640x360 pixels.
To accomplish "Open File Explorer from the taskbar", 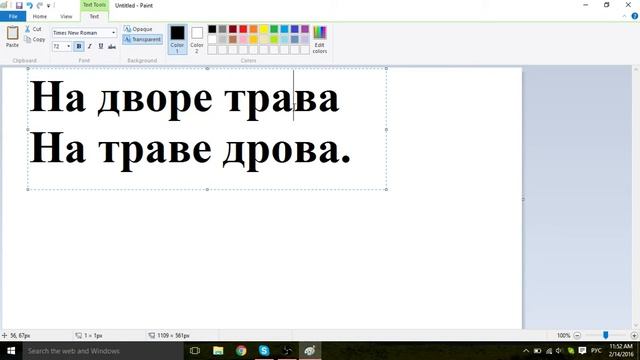I will coord(218,351).
